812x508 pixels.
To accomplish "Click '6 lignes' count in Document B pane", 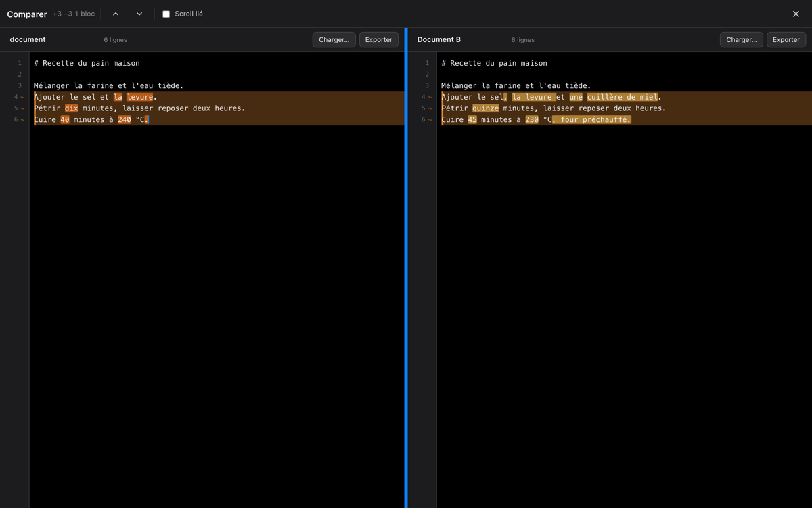I will (x=523, y=40).
